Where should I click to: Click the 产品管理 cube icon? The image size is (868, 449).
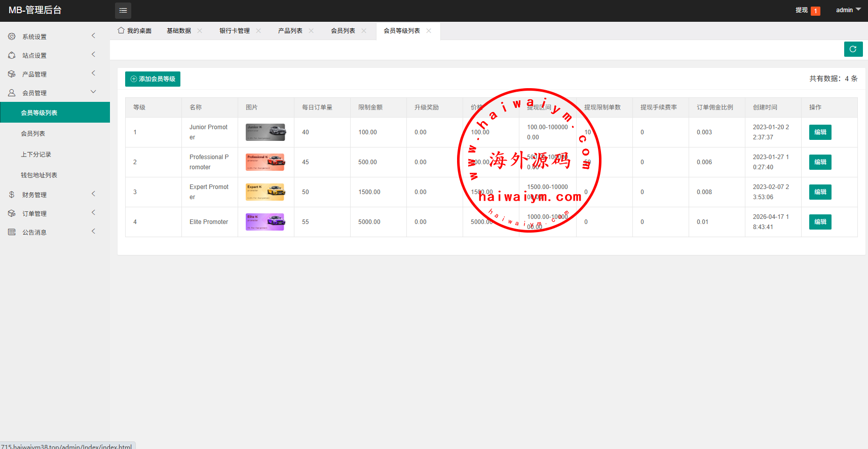[12, 74]
